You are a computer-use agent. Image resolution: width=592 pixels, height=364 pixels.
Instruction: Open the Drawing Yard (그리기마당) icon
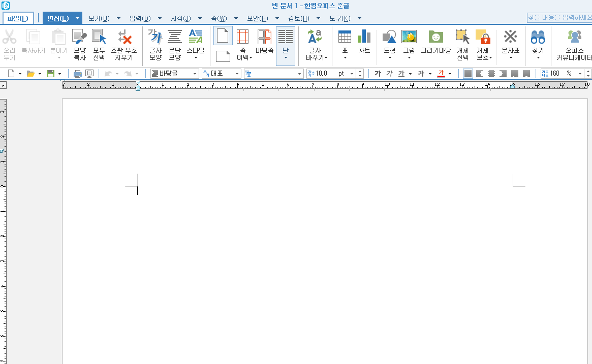tap(435, 37)
